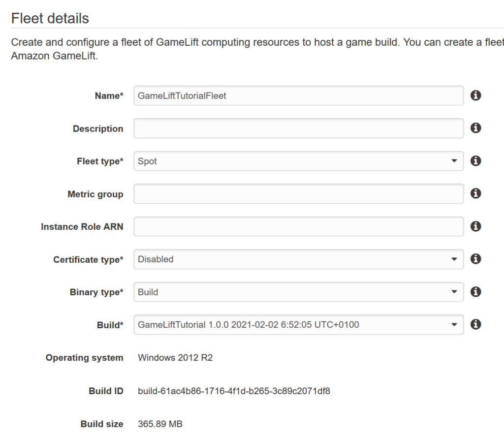Screen dimensions: 504x435
Task: Click the info icon beside the Name field
Action: [x=475, y=95]
